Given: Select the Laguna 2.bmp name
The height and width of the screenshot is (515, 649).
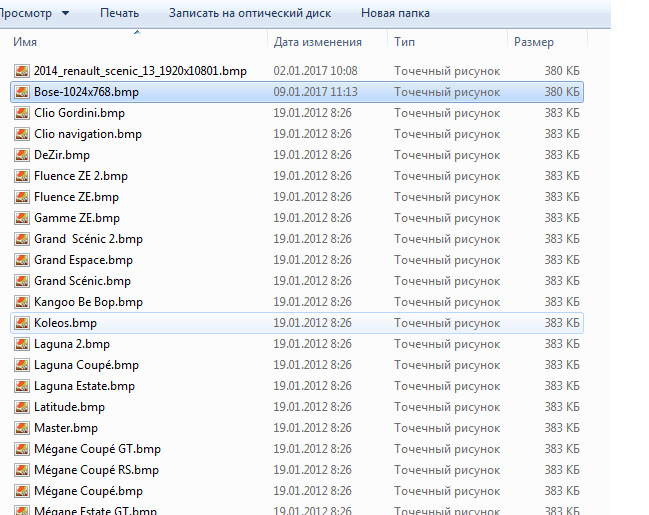Looking at the screenshot, I should [72, 344].
